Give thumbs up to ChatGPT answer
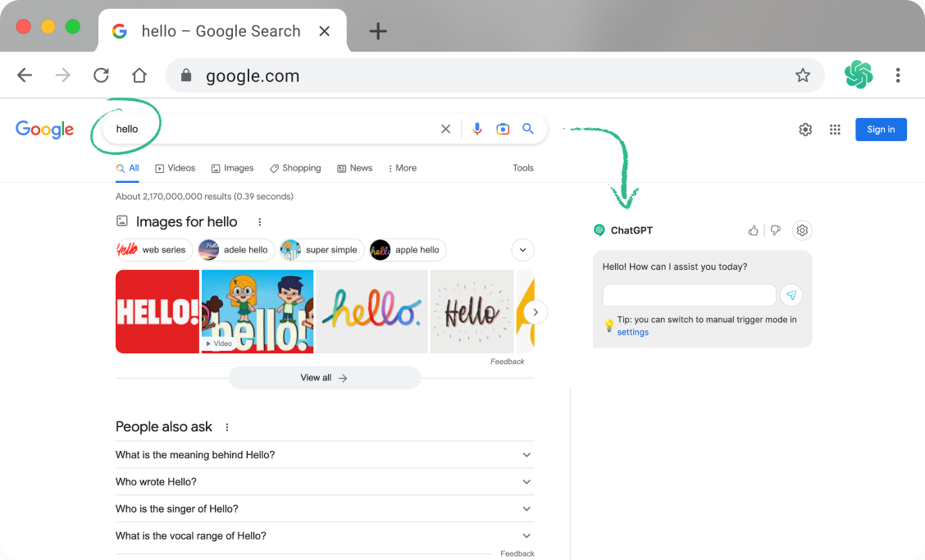The width and height of the screenshot is (925, 560). (754, 230)
